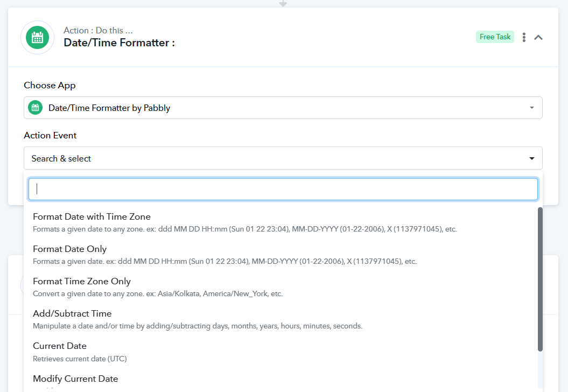Select the 'Date/Time Formatter by Pabbly' app text

coord(109,108)
